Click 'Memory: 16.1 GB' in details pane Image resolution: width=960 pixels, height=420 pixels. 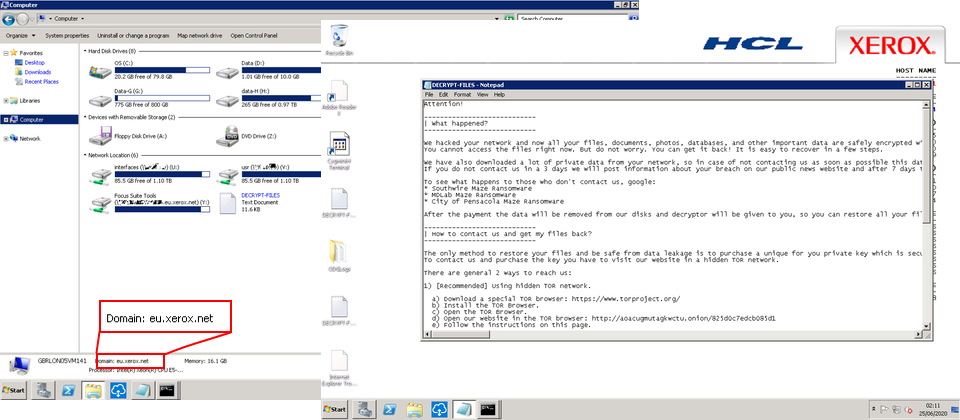206,361
